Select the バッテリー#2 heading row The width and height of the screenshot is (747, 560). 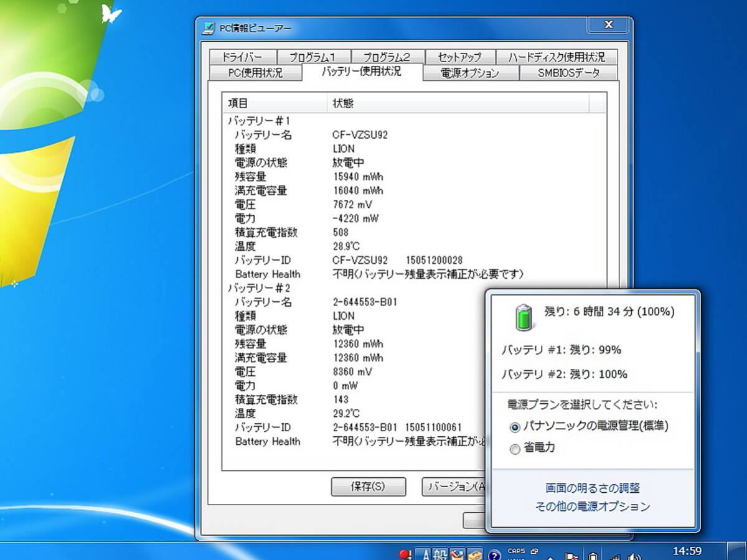click(x=259, y=288)
